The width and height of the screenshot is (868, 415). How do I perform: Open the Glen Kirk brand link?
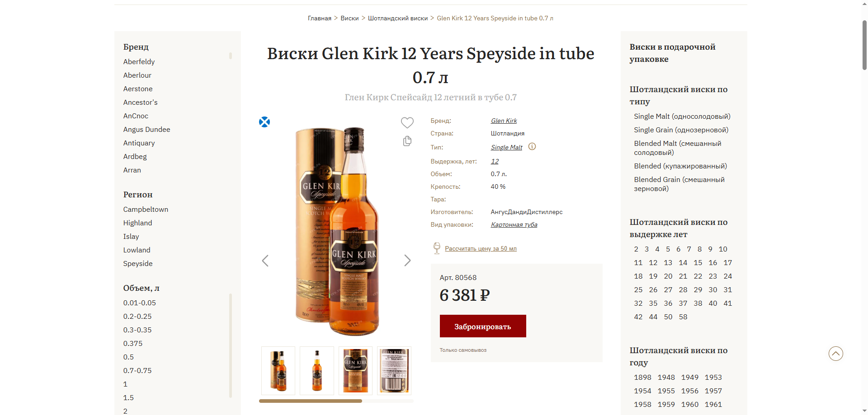(x=504, y=121)
